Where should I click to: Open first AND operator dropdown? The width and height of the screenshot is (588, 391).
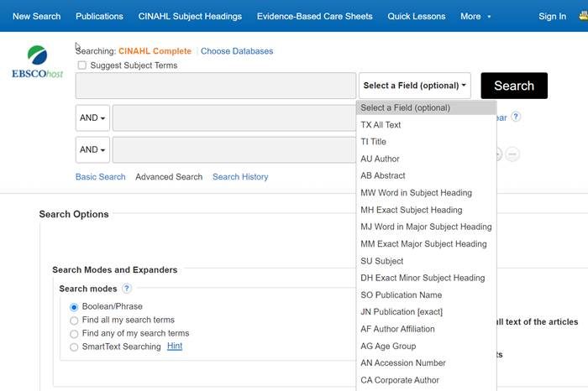point(92,118)
